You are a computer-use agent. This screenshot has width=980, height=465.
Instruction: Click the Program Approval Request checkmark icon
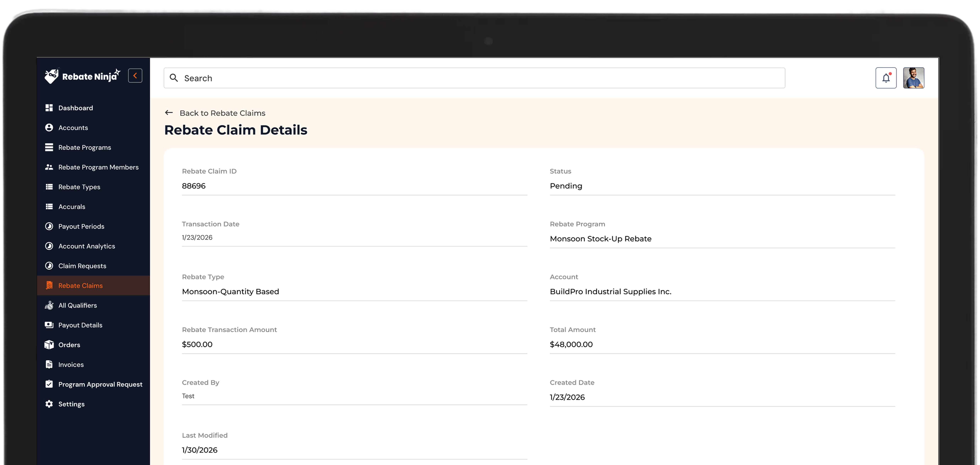[x=49, y=384]
